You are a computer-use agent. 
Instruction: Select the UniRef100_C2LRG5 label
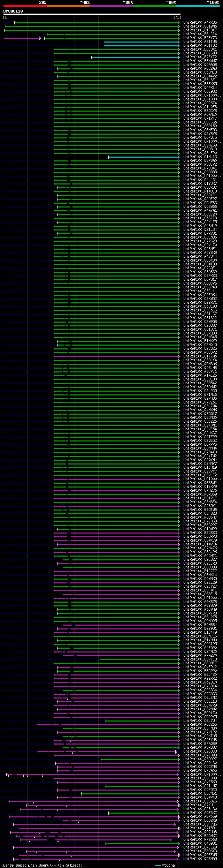click(200, 391)
